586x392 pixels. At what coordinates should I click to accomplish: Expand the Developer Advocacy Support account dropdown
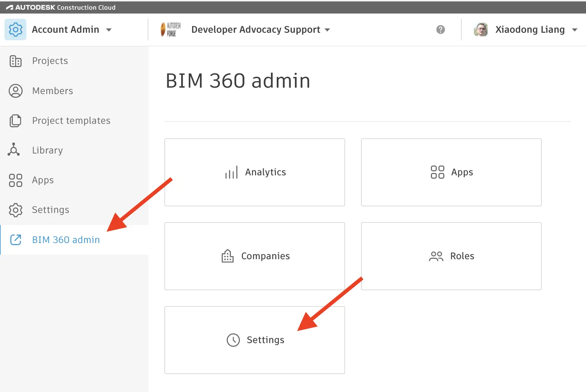[x=327, y=30]
